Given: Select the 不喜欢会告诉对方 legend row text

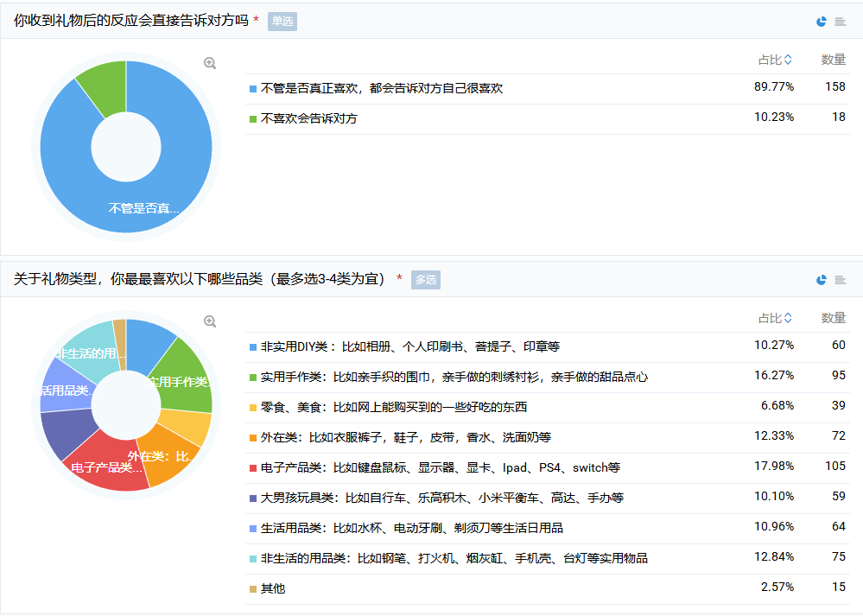Looking at the screenshot, I should point(308,118).
